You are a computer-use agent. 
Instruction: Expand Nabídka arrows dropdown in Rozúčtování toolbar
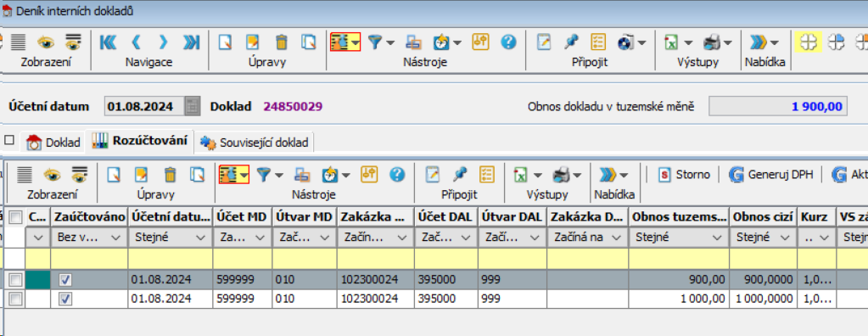coord(624,176)
